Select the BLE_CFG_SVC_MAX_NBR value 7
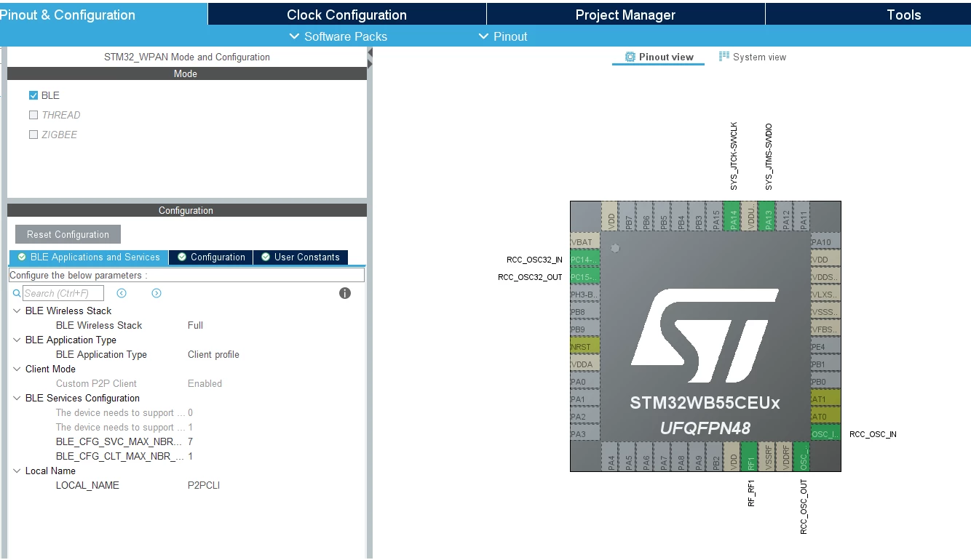The width and height of the screenshot is (971, 560). coord(190,441)
